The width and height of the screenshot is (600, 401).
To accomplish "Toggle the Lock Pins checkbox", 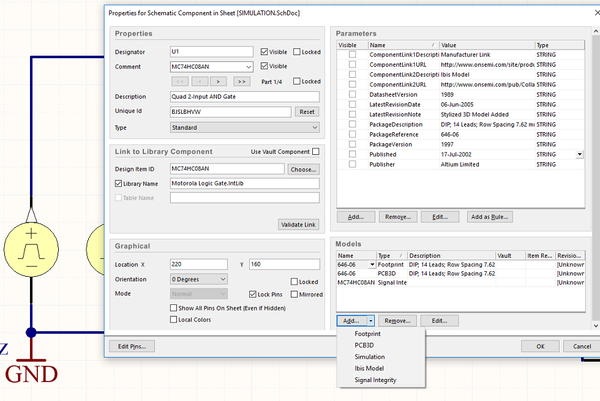I will click(253, 294).
